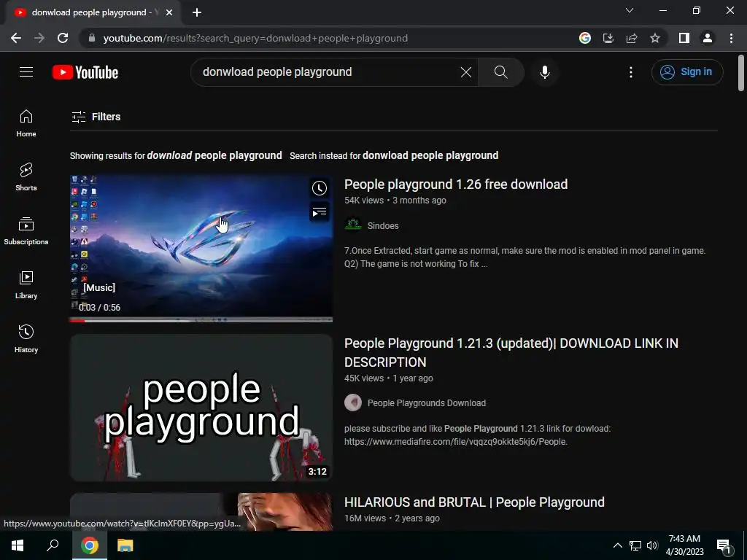Screen dimensions: 747x560
Task: Click the Chrome taskbar icon
Action: [90, 545]
